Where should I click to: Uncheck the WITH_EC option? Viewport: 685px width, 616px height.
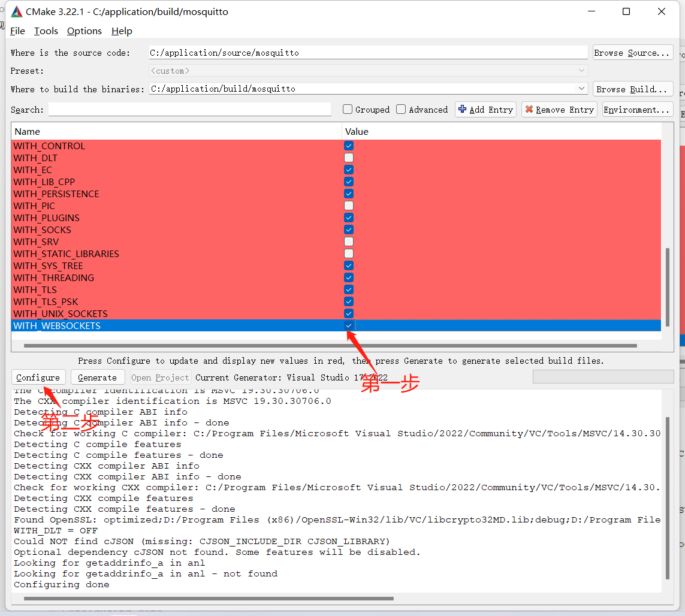tap(349, 170)
